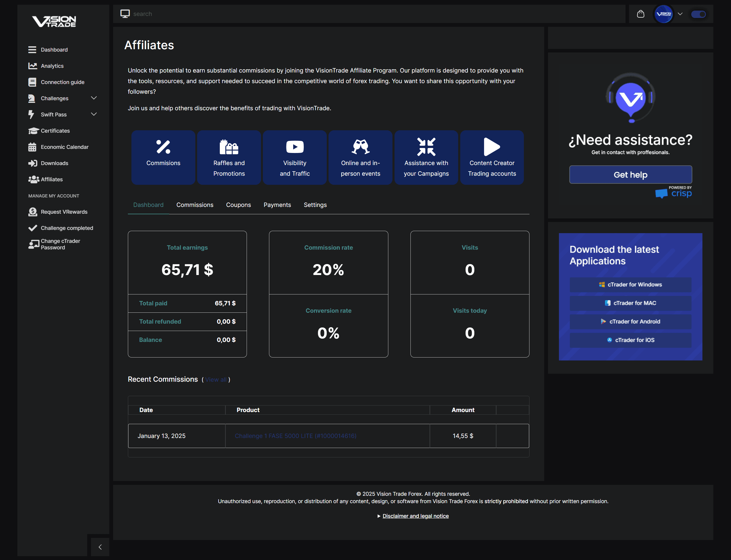
Task: Click the user profile avatar
Action: pos(663,14)
